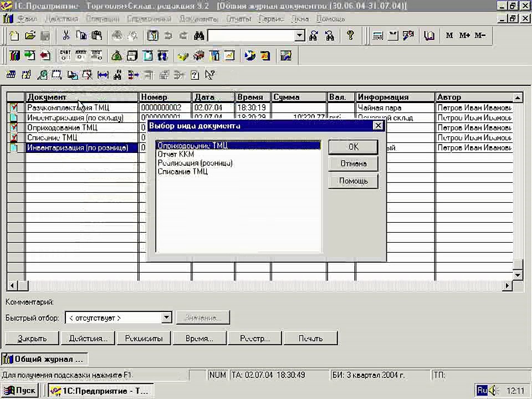Click Отмена in the document type dialog
This screenshot has height=399, width=532.
point(353,164)
